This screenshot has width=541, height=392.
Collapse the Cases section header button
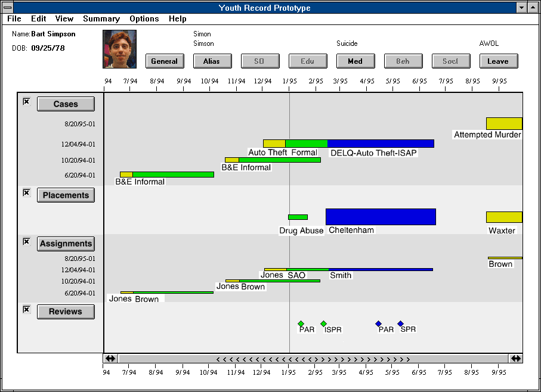(x=66, y=104)
